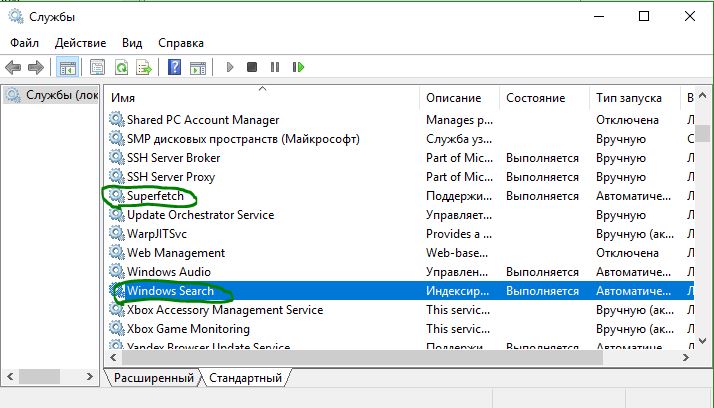Click the Export list toolbar icon
This screenshot has width=714, height=408.
click(x=145, y=68)
